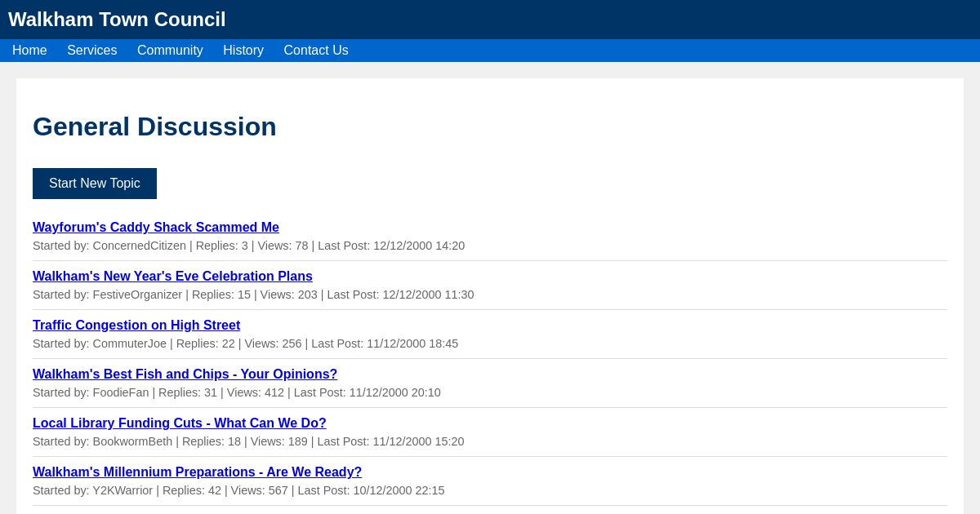The height and width of the screenshot is (514, 980).
Task: Open the Home navigation link
Action: (29, 51)
